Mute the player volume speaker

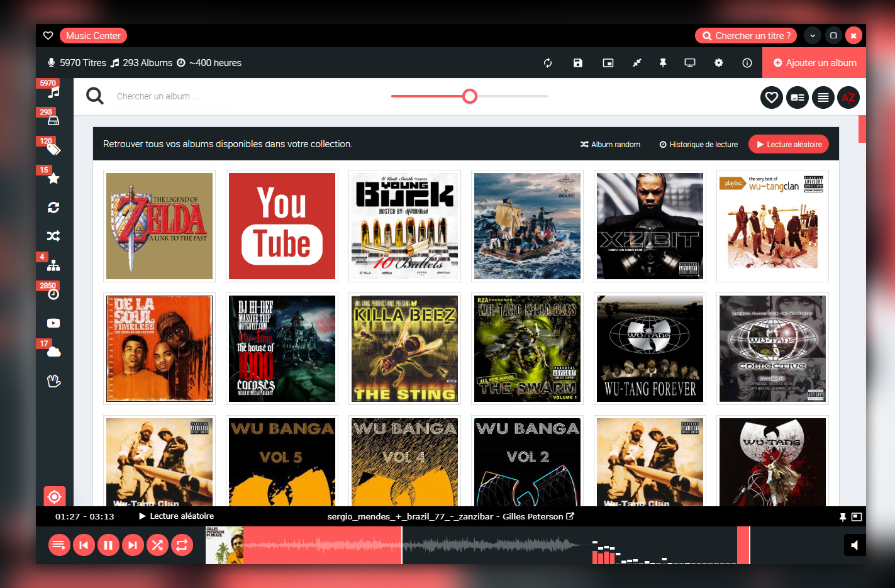(855, 545)
